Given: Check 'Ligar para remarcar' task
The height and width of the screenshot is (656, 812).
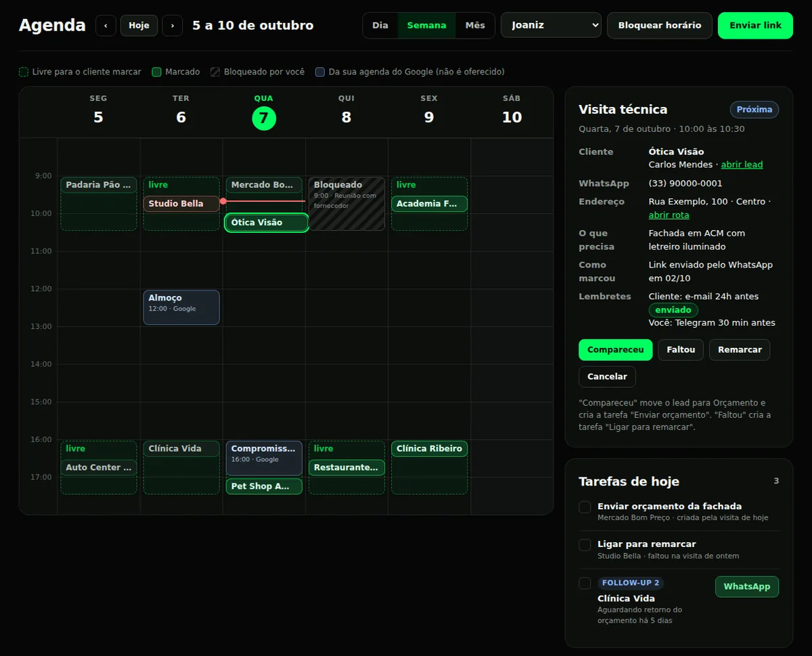Looking at the screenshot, I should tap(585, 545).
